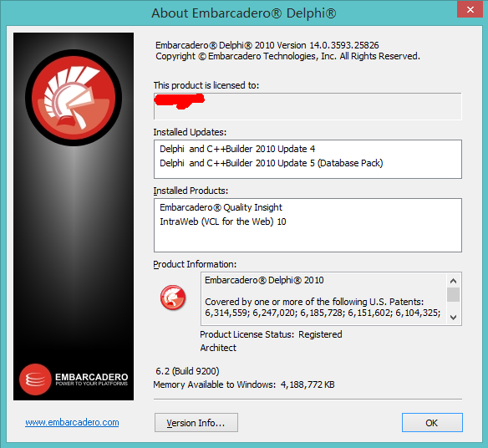The height and width of the screenshot is (448, 488).
Task: Click the '6.2 (Build 9200)' text
Action: 187,371
